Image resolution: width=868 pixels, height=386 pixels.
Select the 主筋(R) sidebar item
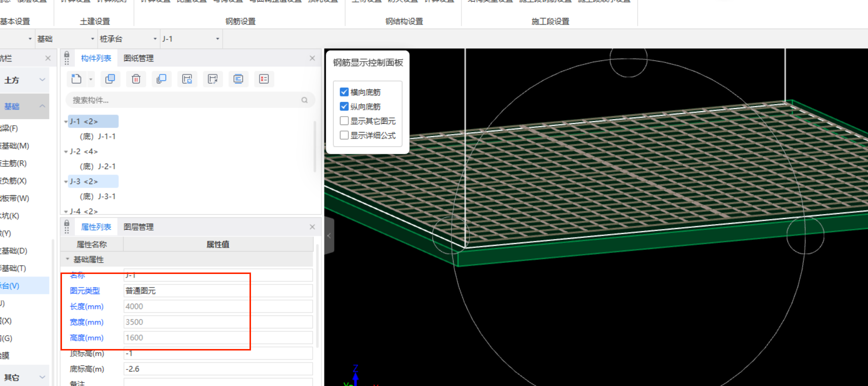click(14, 163)
